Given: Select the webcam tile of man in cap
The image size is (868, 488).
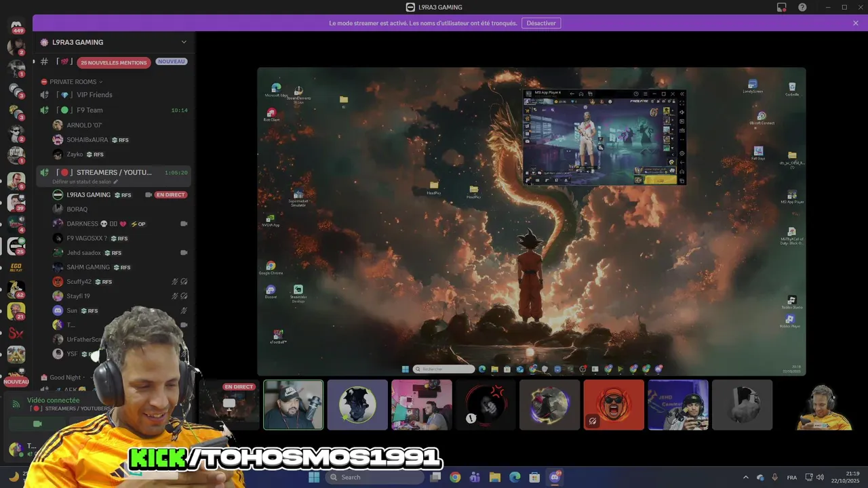Looking at the screenshot, I should click(293, 405).
